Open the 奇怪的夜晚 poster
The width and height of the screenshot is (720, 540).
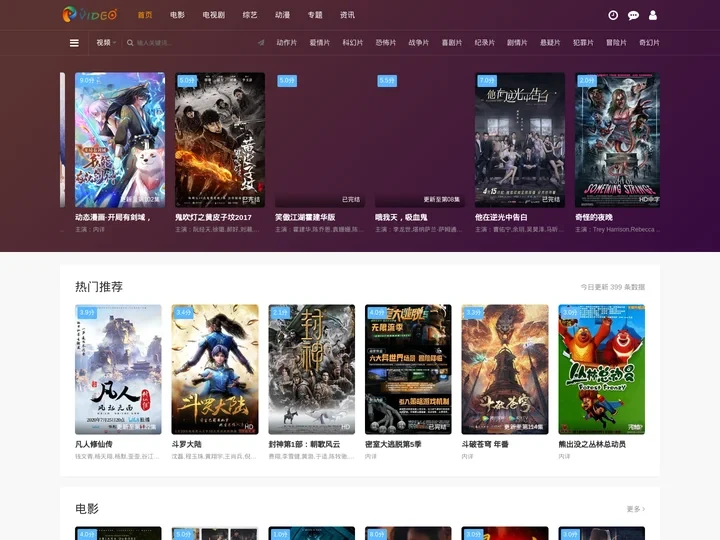618,140
